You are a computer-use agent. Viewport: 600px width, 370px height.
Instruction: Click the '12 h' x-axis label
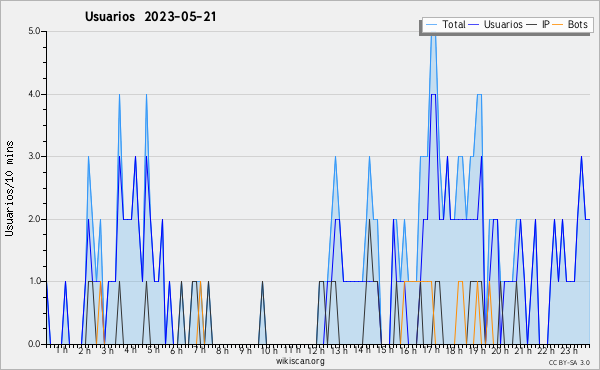(x=316, y=351)
